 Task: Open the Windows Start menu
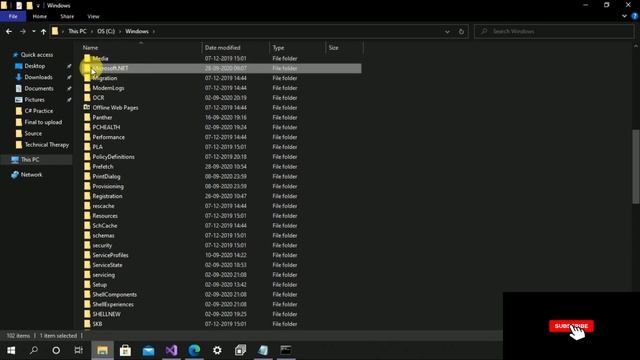11,350
